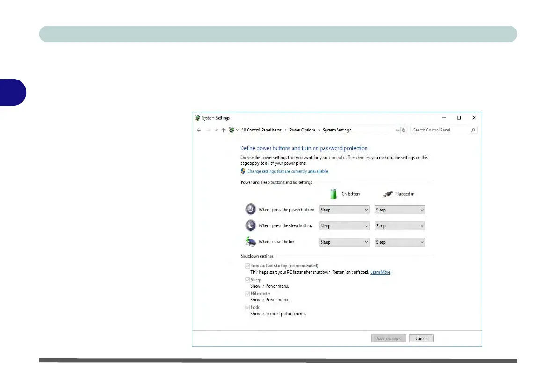The image size is (557, 392).
Task: Click the laptop lid icon
Action: (x=250, y=241)
